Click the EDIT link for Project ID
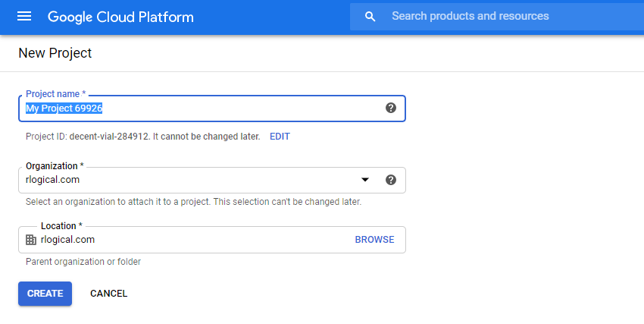The image size is (644, 324). click(x=280, y=137)
